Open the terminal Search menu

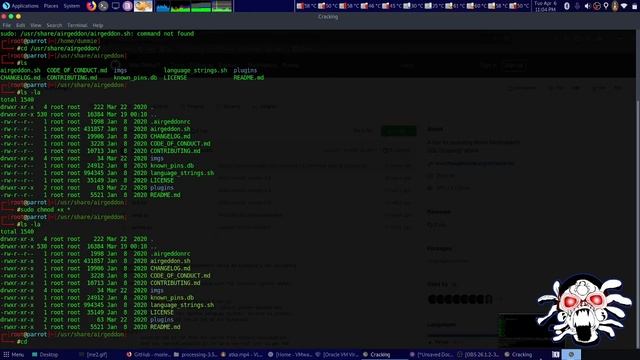click(54, 25)
